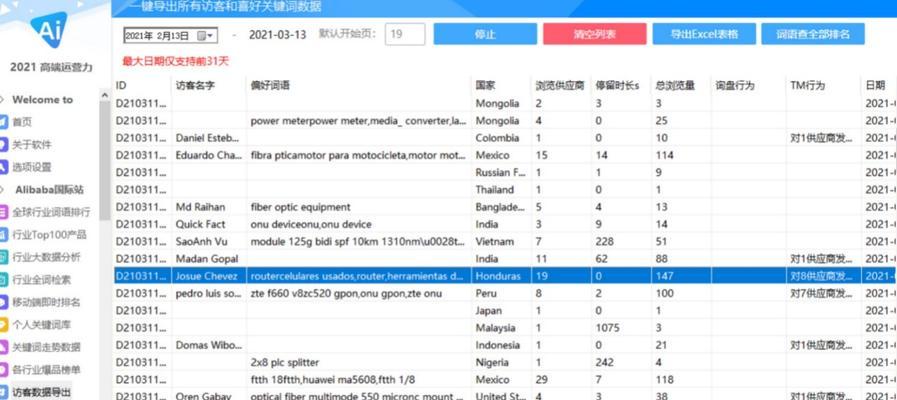Click the end date text 2021-03-13

[x=277, y=34]
